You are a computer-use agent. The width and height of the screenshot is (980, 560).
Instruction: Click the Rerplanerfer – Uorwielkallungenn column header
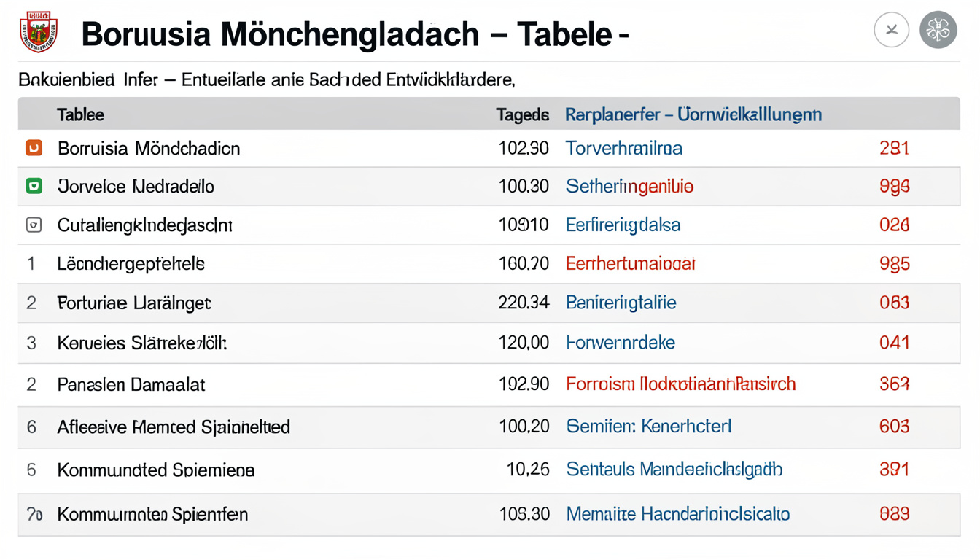tap(693, 114)
